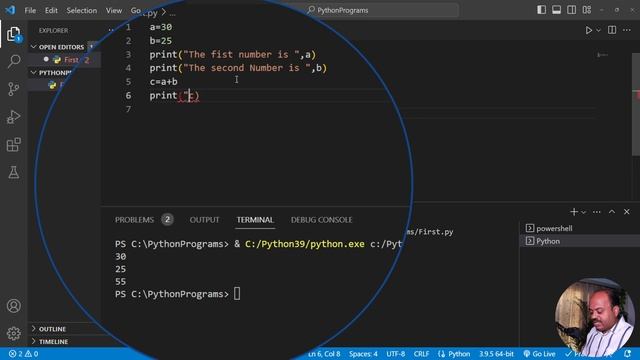Open notifications bell in status bar
The width and height of the screenshot is (640, 360).
(x=627, y=353)
